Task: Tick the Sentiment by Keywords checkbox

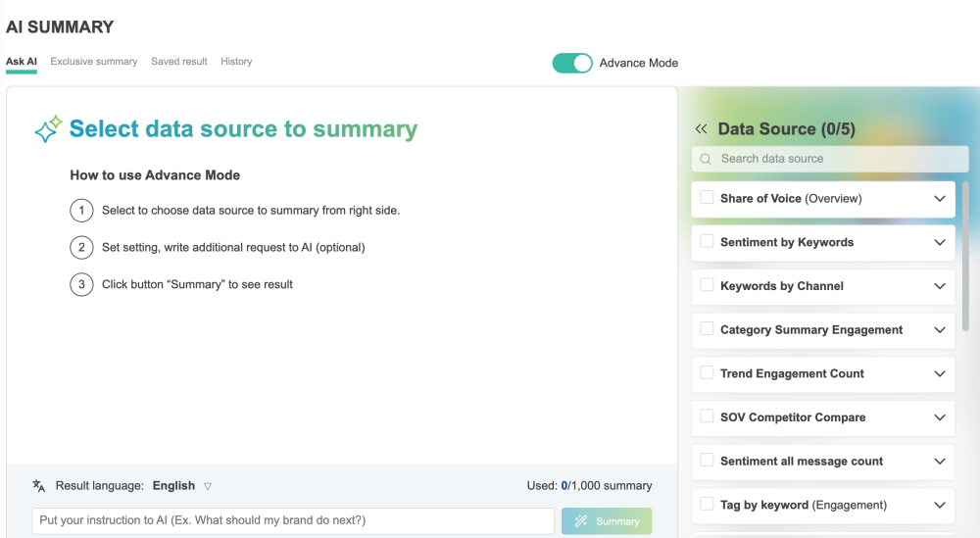Action: (707, 241)
